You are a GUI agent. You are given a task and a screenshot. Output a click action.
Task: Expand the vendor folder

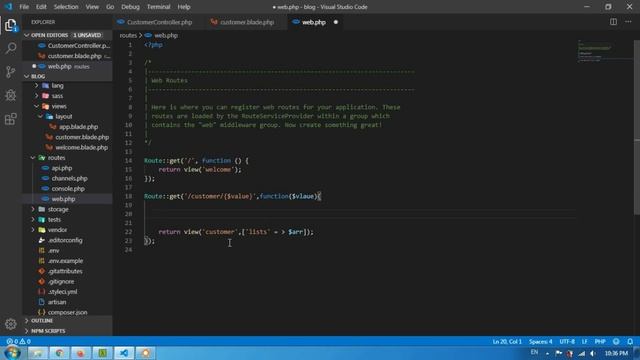(57, 230)
